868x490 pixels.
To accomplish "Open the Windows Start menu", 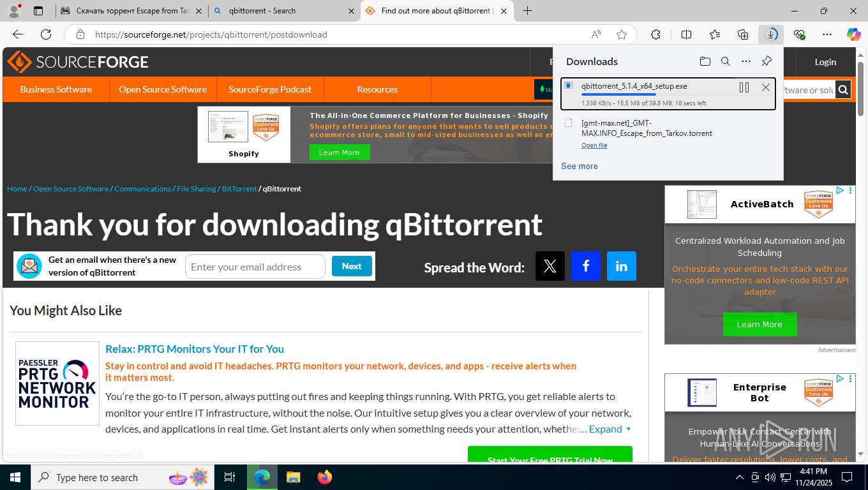I will (15, 477).
